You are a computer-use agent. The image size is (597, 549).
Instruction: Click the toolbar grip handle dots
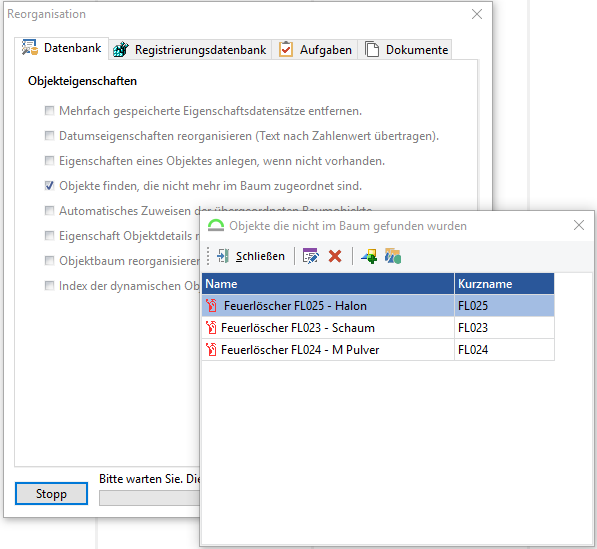[208, 256]
